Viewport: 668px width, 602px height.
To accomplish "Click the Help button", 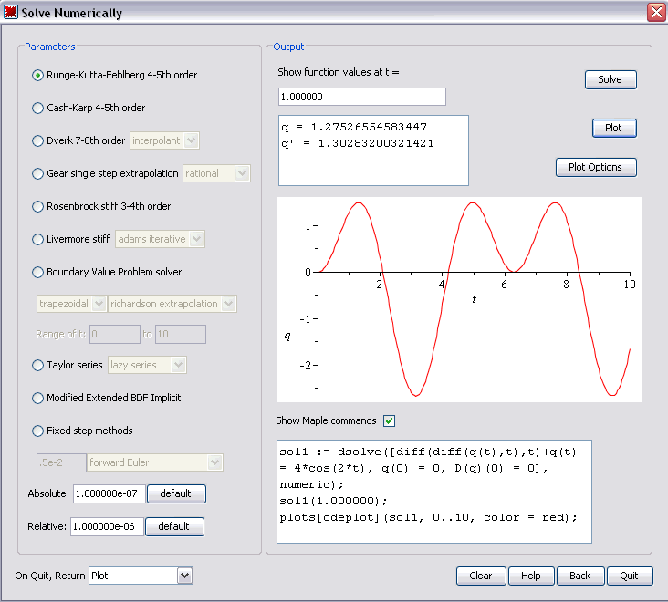I will 530,576.
